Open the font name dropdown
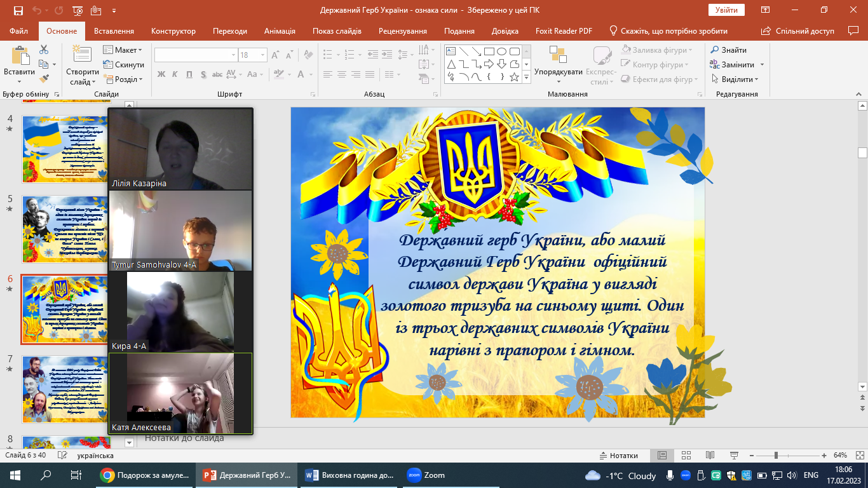The height and width of the screenshot is (488, 868). (233, 55)
